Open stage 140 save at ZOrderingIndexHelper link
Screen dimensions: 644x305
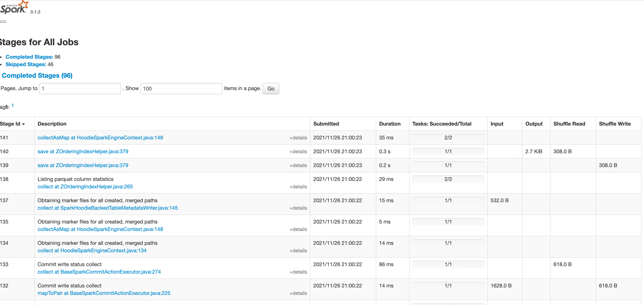(x=83, y=151)
